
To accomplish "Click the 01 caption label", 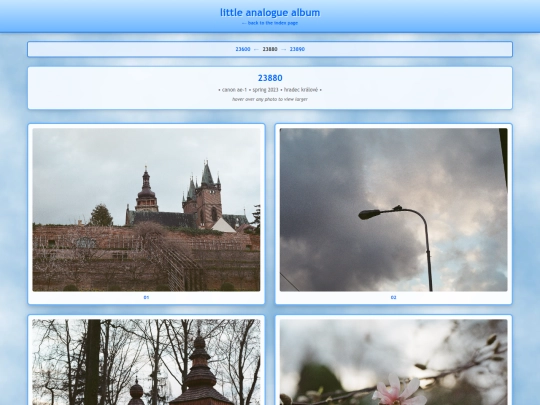I will [x=146, y=298].
